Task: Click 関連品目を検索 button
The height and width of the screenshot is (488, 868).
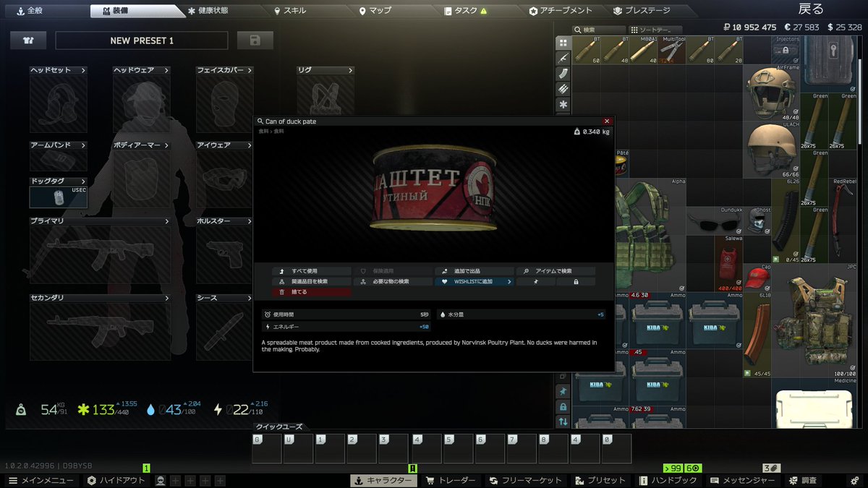Action: [312, 281]
